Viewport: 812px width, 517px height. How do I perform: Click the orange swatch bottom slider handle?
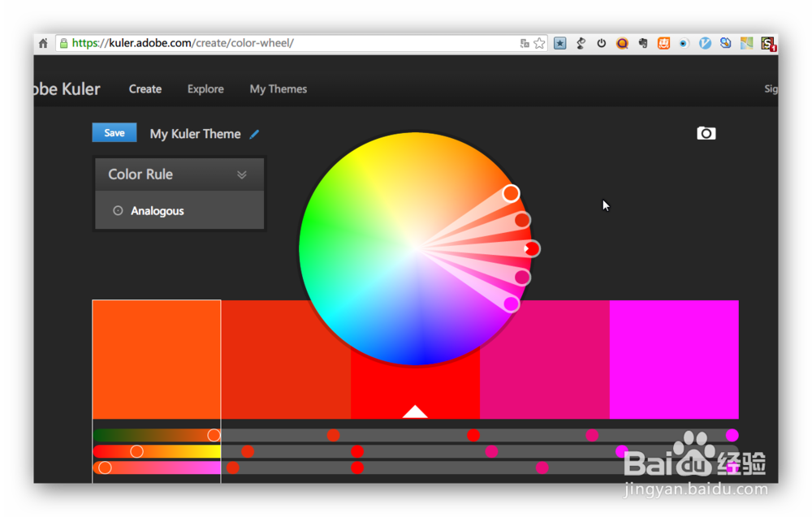click(x=105, y=467)
